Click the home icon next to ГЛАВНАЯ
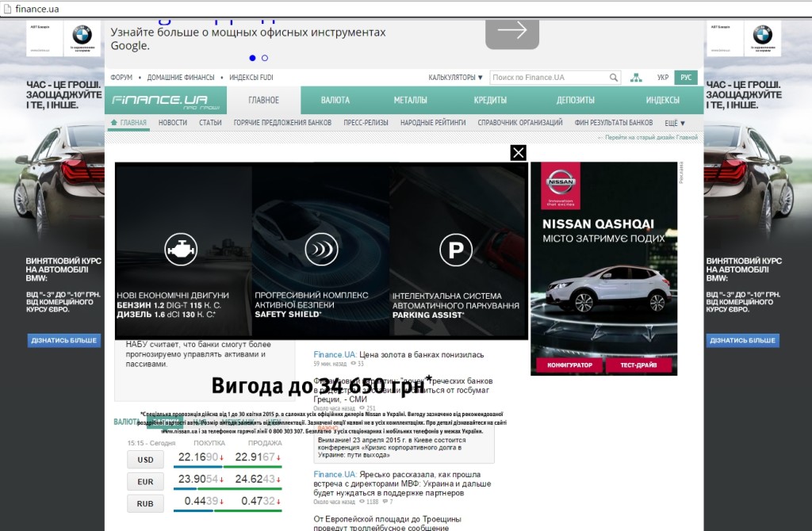The image size is (812, 531). [114, 123]
